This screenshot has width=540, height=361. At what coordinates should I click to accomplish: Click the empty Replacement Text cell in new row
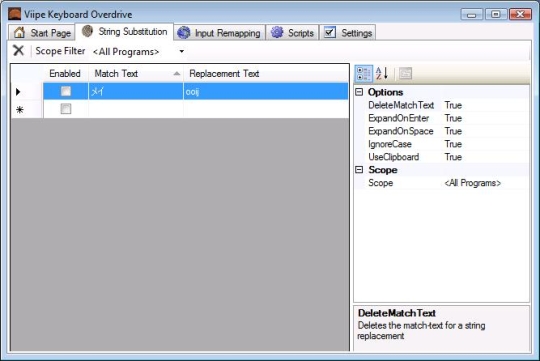pos(266,109)
